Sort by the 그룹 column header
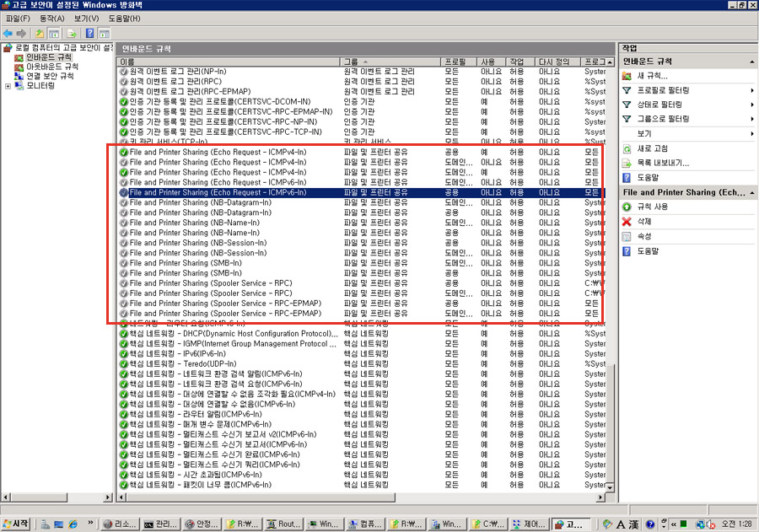 point(390,62)
